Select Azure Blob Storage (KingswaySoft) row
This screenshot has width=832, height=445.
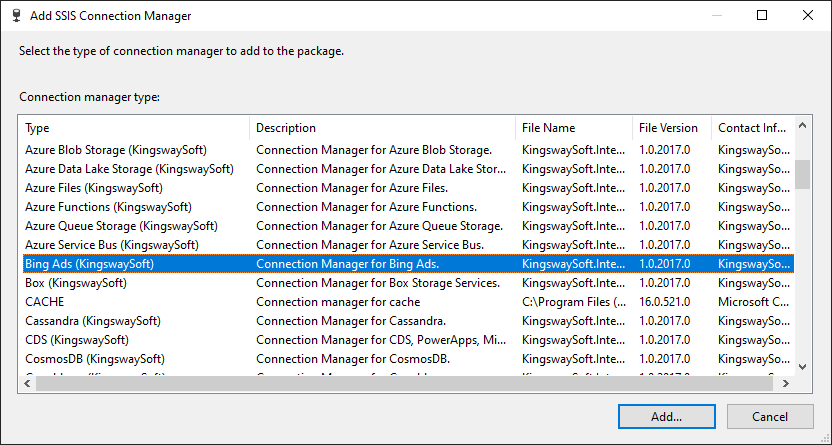(408, 150)
